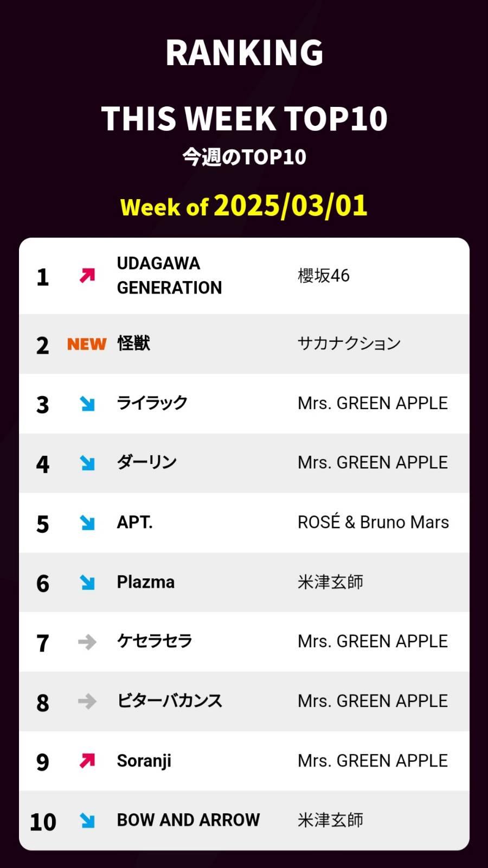488x868 pixels.
Task: Select the artist サカナクション
Action: pos(349,343)
